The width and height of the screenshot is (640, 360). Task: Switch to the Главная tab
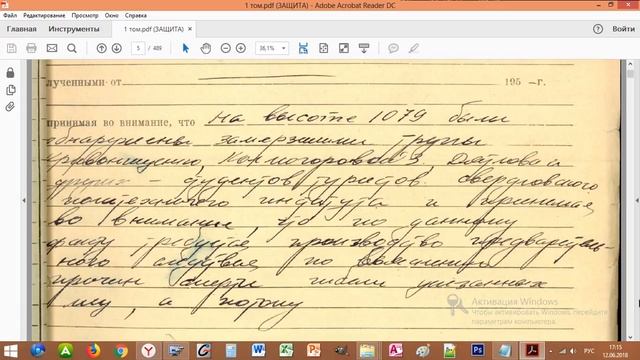[x=22, y=29]
